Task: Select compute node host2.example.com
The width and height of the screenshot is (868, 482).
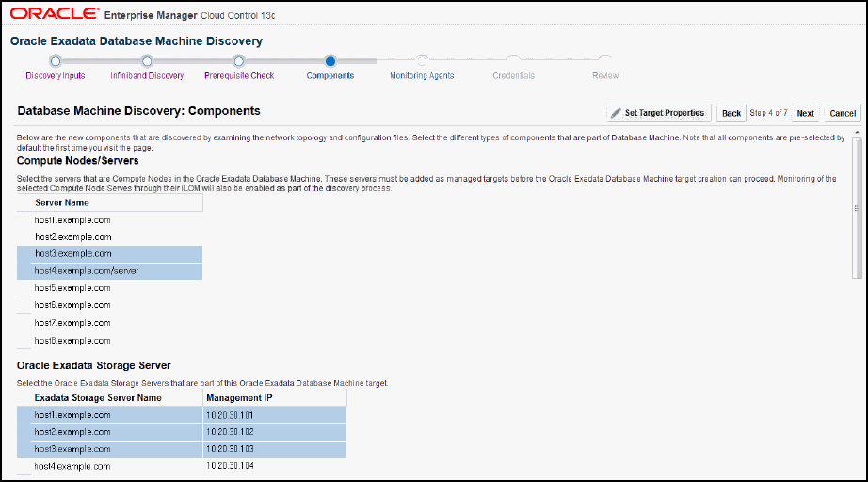Action: [x=109, y=237]
